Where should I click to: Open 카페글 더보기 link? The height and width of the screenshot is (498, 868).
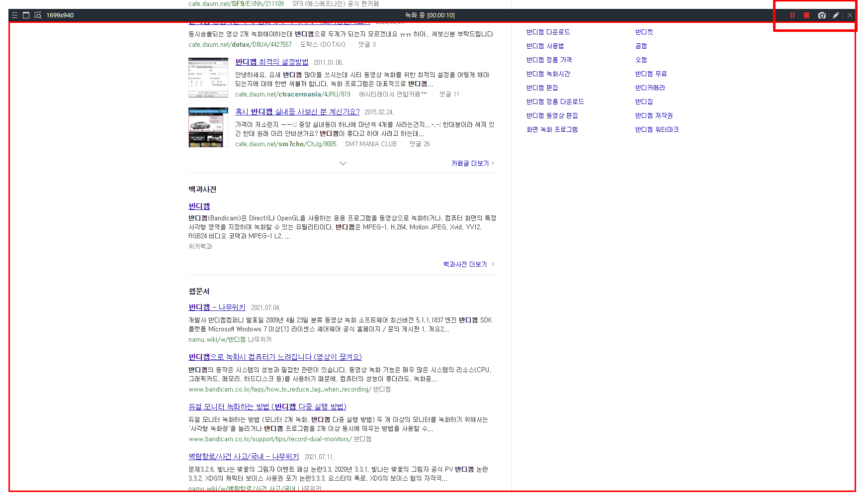473,163
